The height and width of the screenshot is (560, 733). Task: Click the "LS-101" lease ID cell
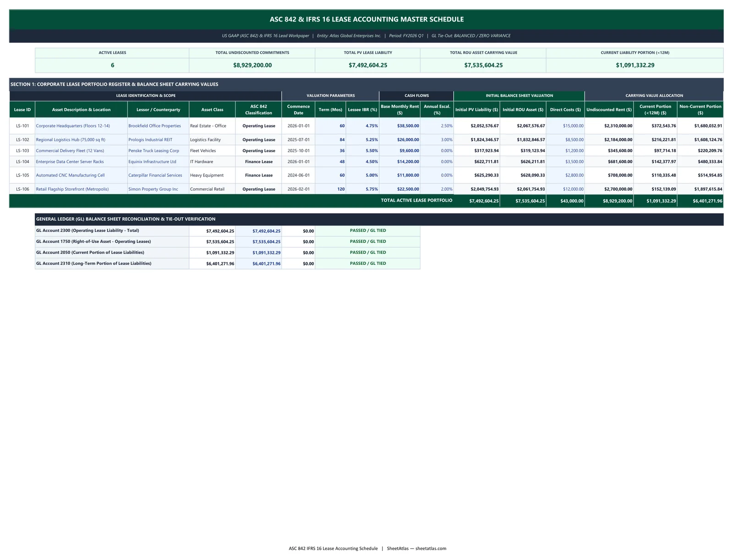pyautogui.click(x=22, y=126)
